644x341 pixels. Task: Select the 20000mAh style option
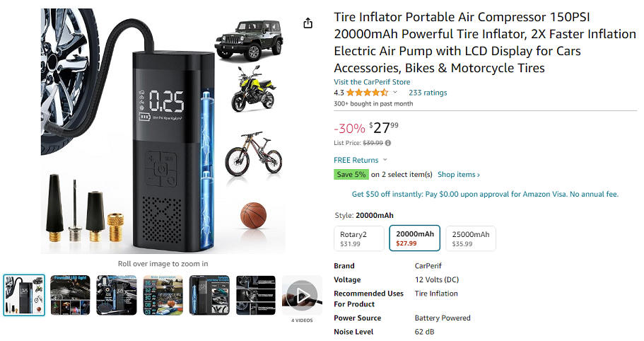pyautogui.click(x=414, y=238)
